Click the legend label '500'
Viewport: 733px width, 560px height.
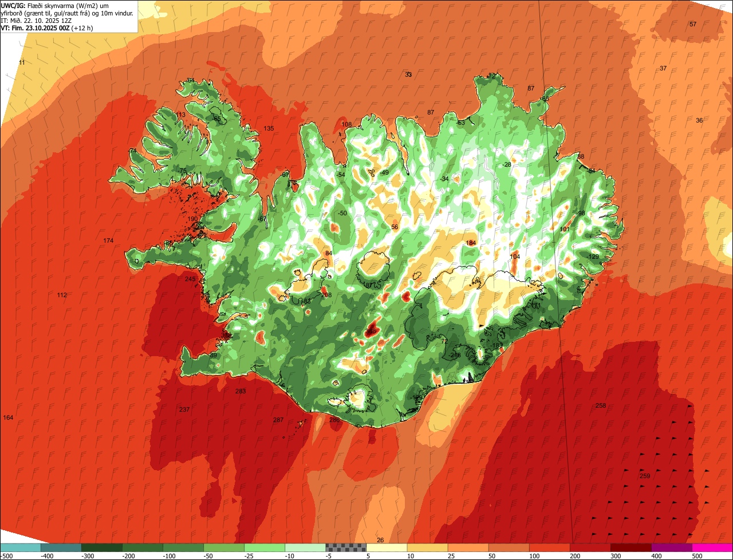point(697,557)
